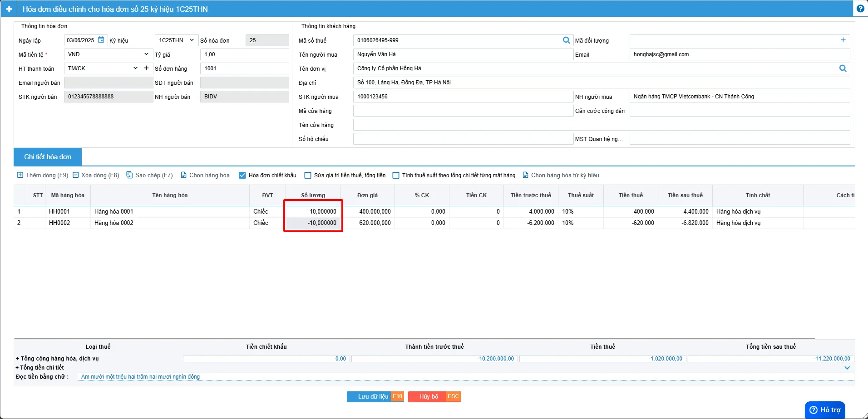Click Chọn hàng hóa từ ký hiệu
The height and width of the screenshot is (419, 868).
561,175
